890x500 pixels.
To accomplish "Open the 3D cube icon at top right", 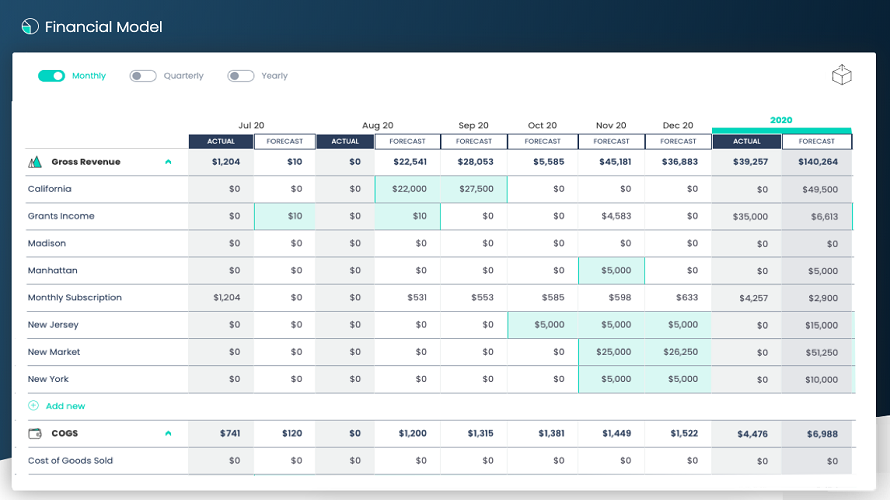I will pyautogui.click(x=841, y=75).
